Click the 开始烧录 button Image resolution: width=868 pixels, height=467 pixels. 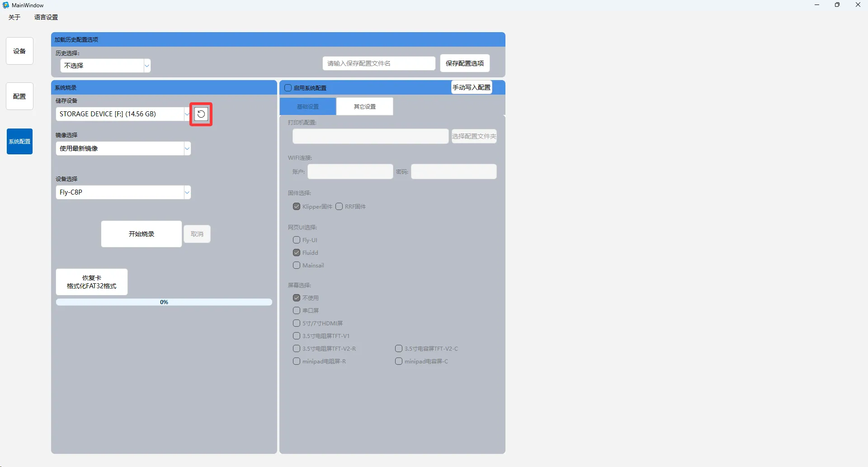pos(142,234)
